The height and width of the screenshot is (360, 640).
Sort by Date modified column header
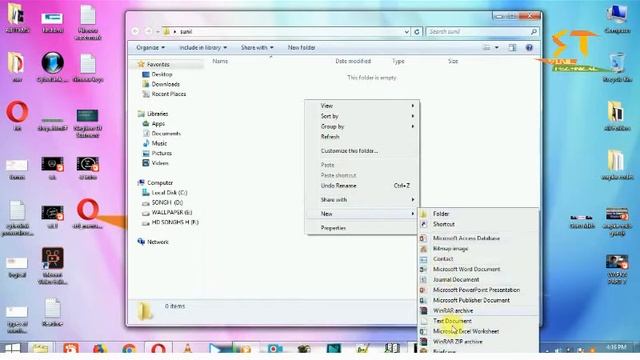point(353,61)
